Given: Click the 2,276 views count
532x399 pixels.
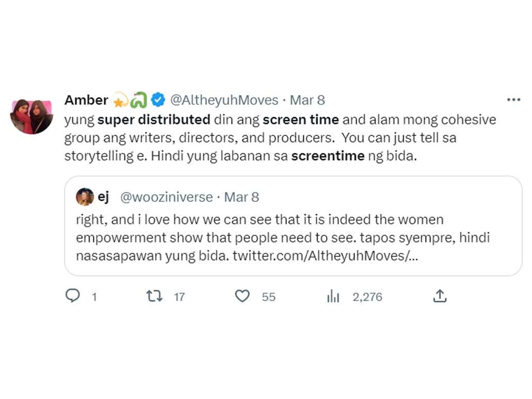Looking at the screenshot, I should 367,297.
